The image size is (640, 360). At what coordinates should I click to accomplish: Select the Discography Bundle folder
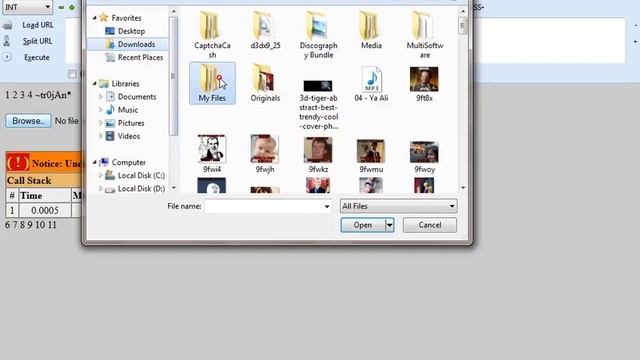point(318,35)
